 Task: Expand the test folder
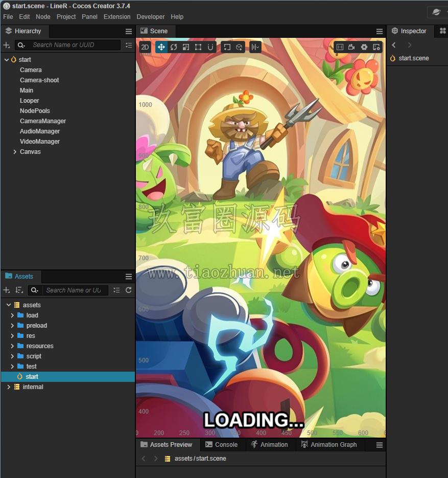click(12, 367)
